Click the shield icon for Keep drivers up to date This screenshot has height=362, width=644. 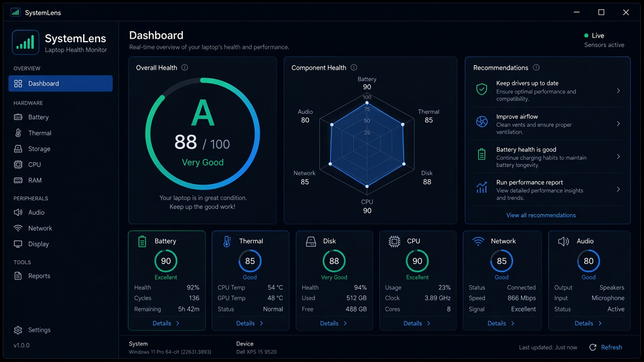pos(481,89)
